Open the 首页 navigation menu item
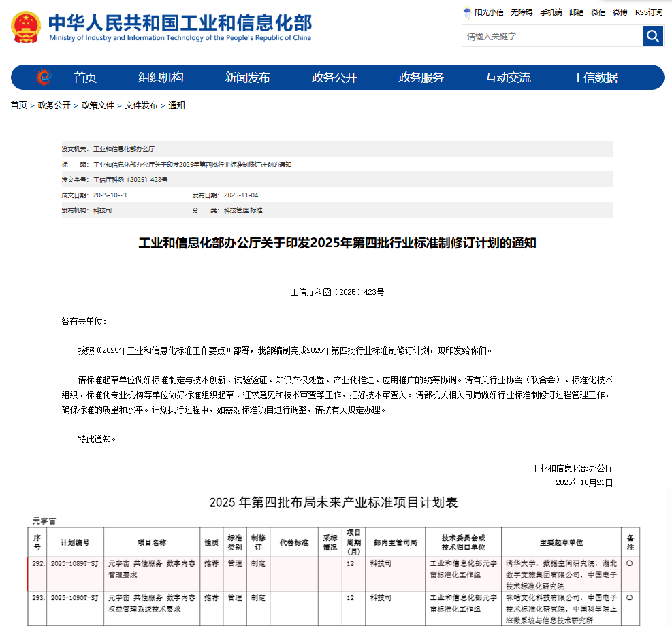 85,78
